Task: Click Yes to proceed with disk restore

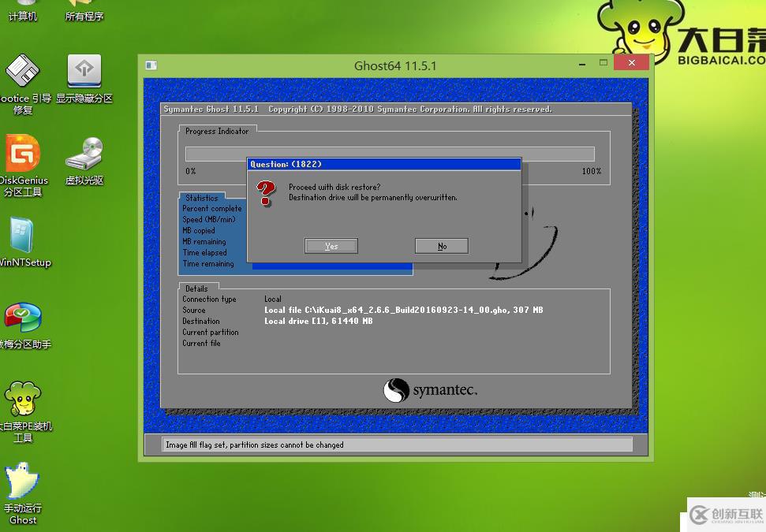Action: pos(331,246)
